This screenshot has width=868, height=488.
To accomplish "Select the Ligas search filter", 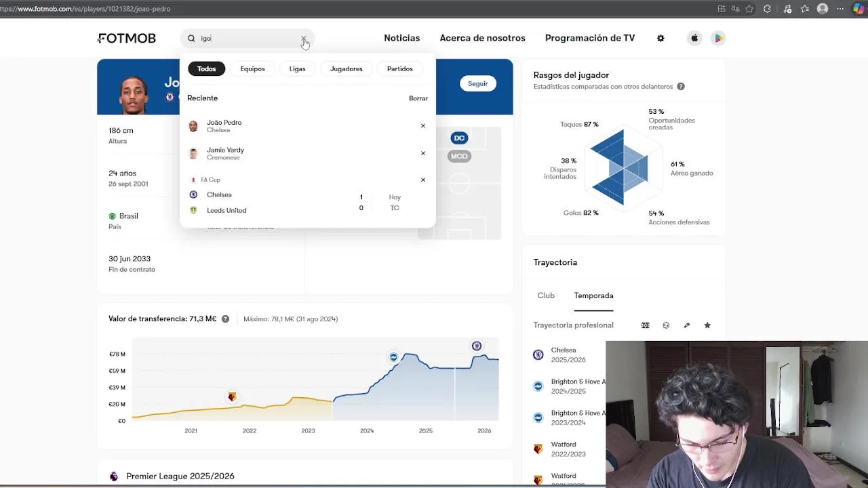I will pos(297,68).
